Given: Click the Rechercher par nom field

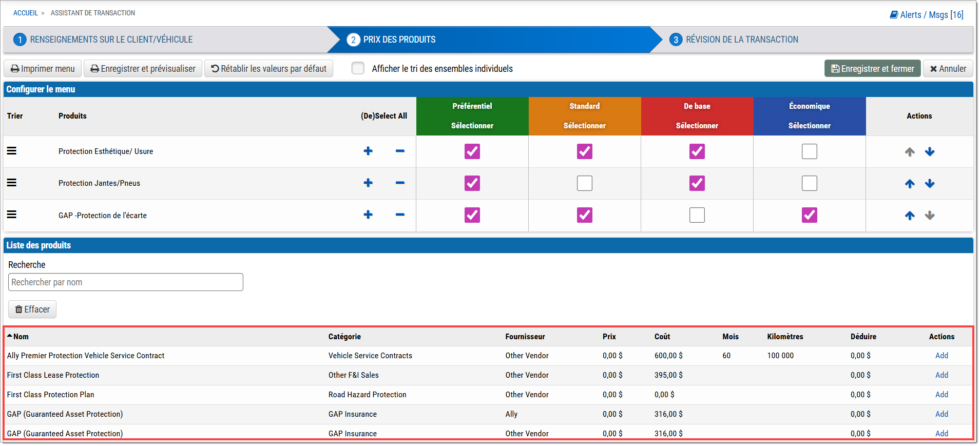Looking at the screenshot, I should tap(126, 282).
